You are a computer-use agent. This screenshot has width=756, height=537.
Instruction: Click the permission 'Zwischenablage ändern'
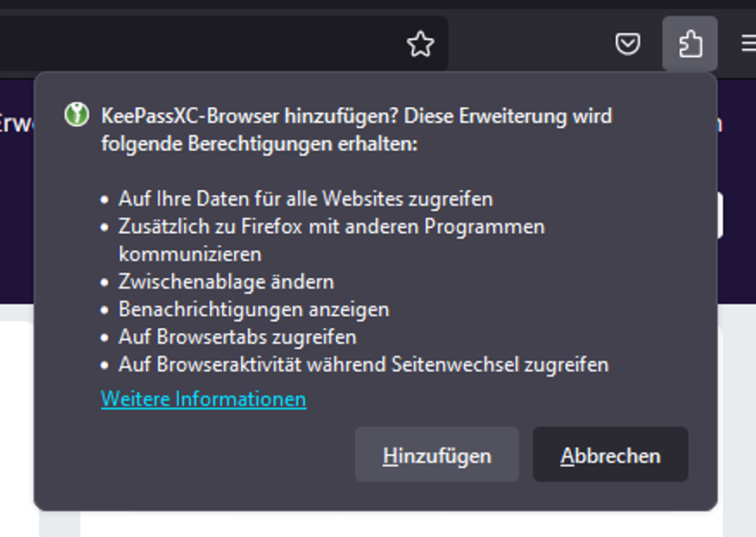coord(226,281)
